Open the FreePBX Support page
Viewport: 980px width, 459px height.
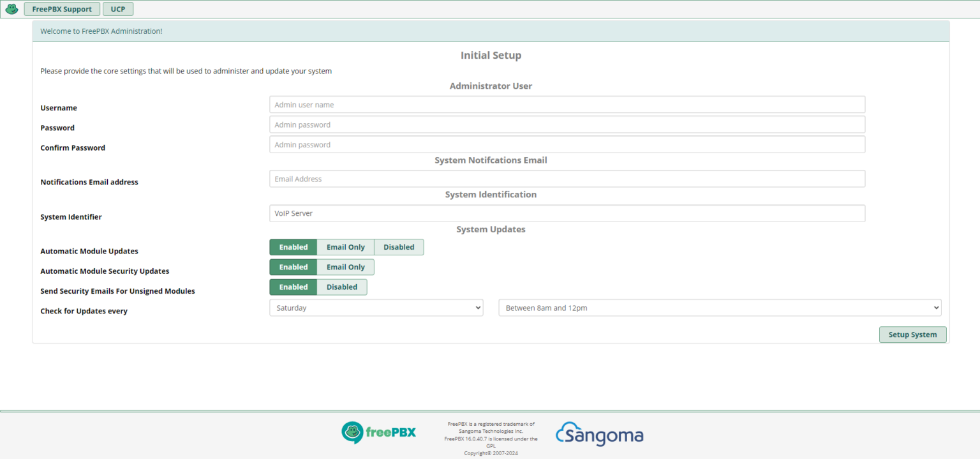pos(61,8)
